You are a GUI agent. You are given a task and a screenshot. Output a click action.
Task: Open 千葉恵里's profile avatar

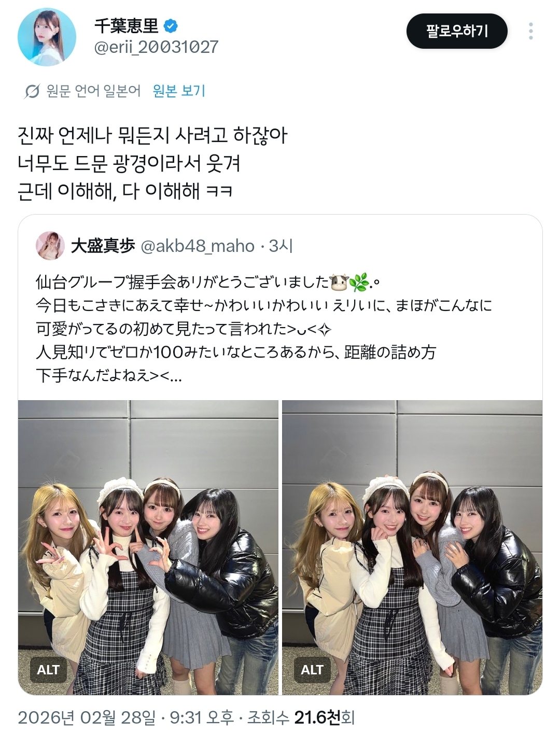click(47, 37)
